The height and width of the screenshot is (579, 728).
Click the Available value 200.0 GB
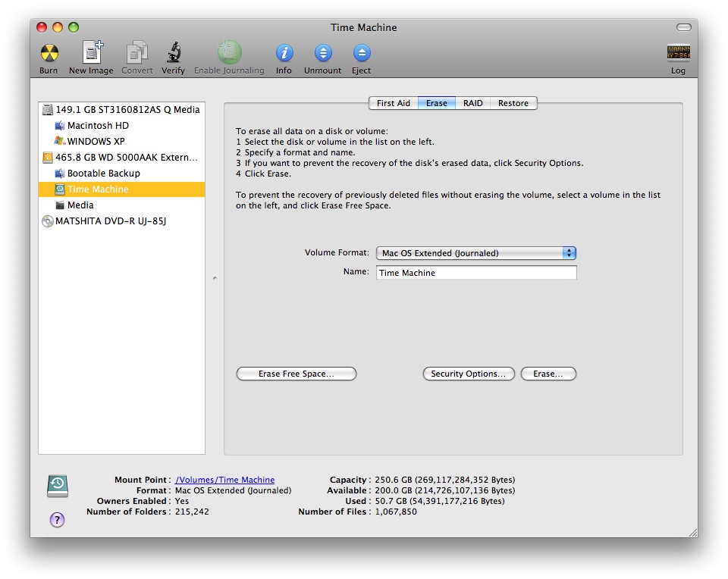click(445, 490)
